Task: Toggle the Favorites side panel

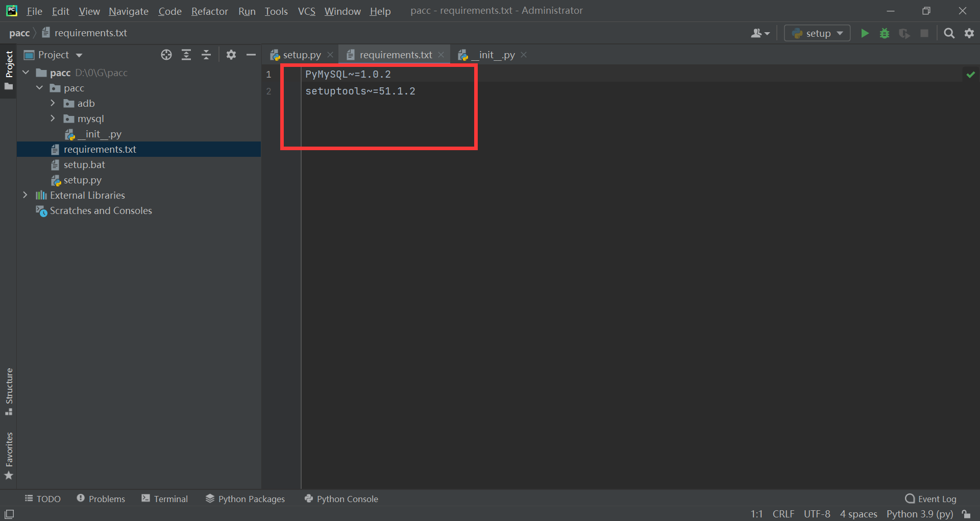Action: pos(9,455)
